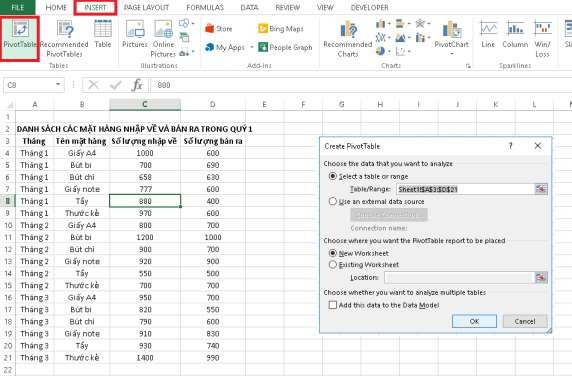572x376 pixels.
Task: Expand pie chart type dropdown
Action: [x=390, y=52]
